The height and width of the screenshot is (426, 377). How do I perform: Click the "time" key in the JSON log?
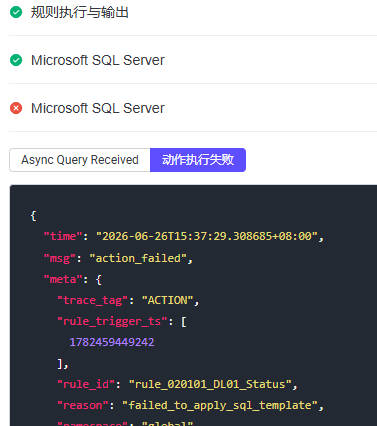pos(63,236)
